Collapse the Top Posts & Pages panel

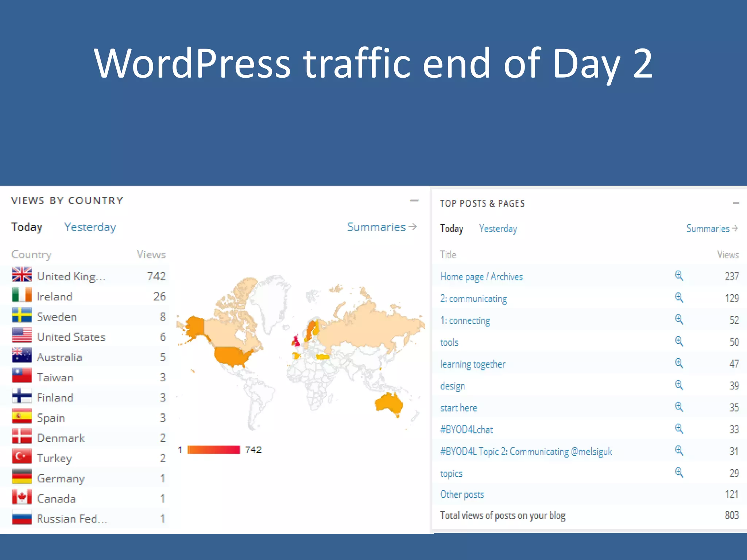pos(736,203)
